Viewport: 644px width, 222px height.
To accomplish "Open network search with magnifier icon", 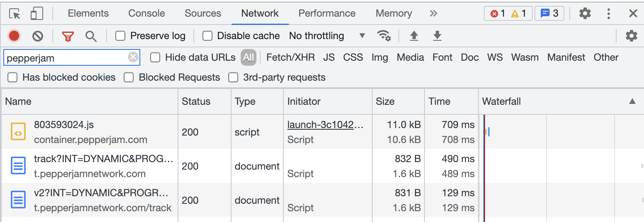I will [x=91, y=36].
